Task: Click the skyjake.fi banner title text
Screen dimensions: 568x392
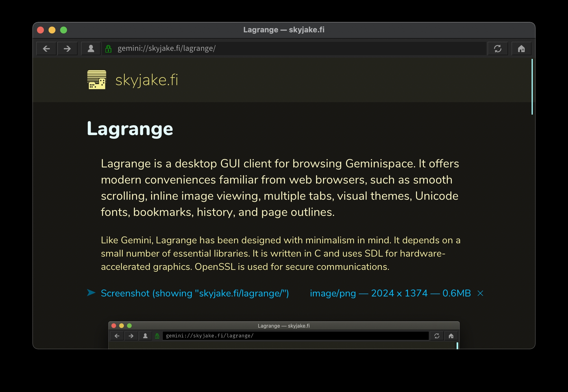Action: (146, 80)
